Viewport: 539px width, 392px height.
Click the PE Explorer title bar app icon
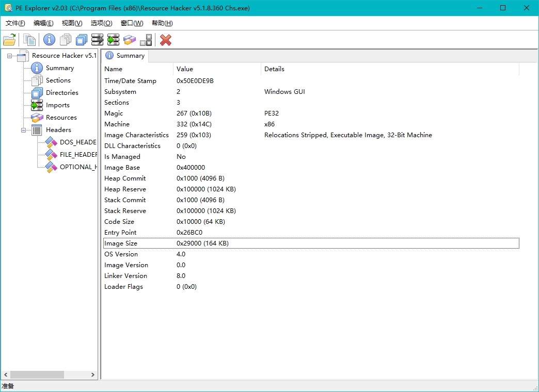[x=8, y=8]
